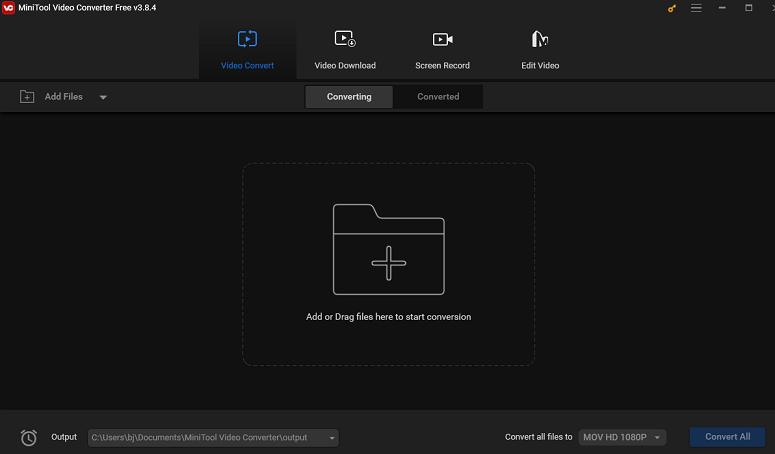Open the output folder path dropdown
The width and height of the screenshot is (775, 454).
click(x=332, y=438)
